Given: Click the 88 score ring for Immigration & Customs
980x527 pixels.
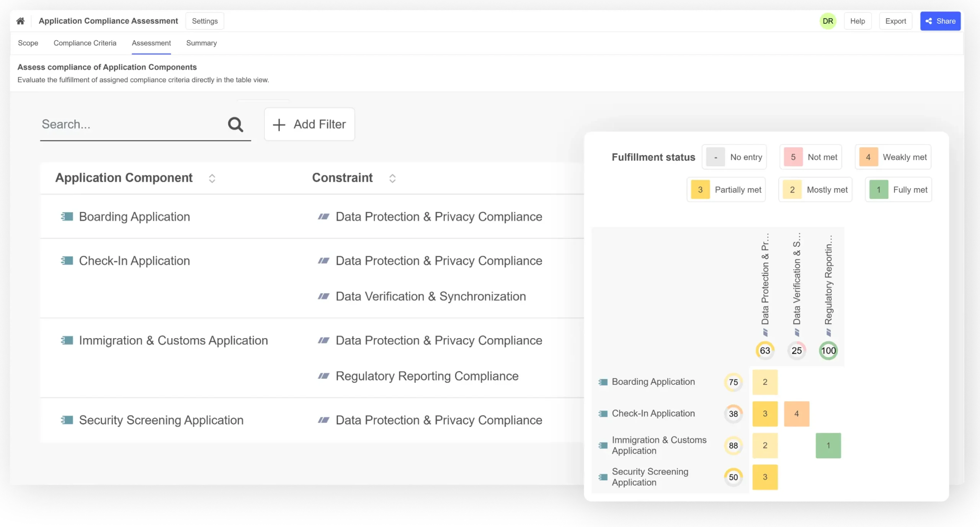Looking at the screenshot, I should pyautogui.click(x=733, y=446).
